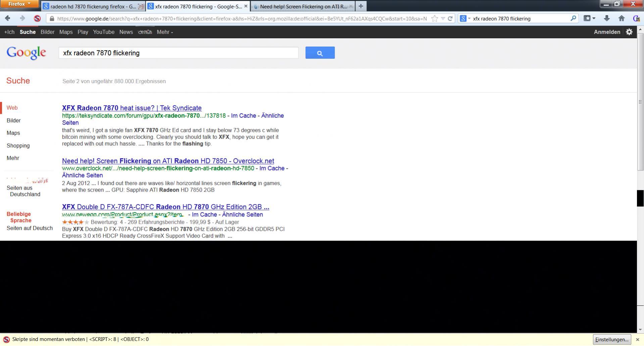
Task: Close the xfx radeon 7870 flickering tab
Action: tap(246, 6)
